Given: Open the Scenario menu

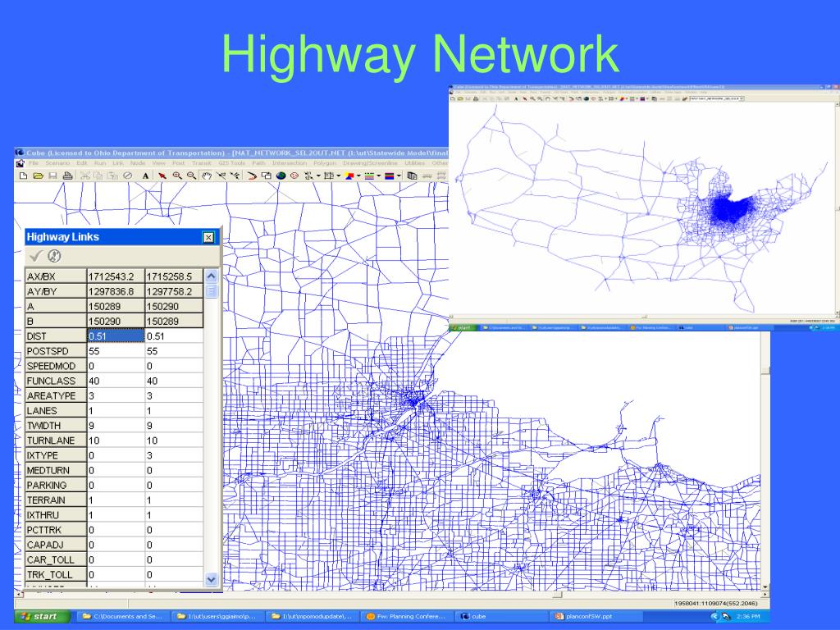Looking at the screenshot, I should click(58, 163).
